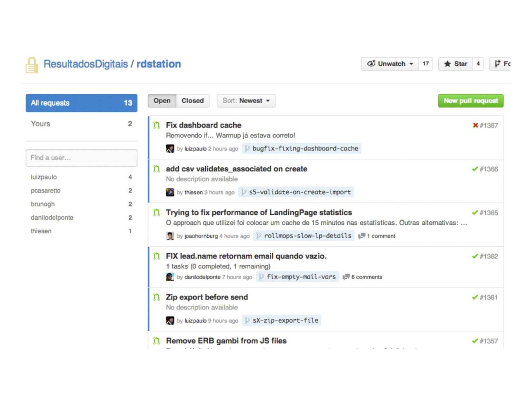Click author name danilodelponte on #1362
This screenshot has height=399, width=532.
(x=202, y=277)
